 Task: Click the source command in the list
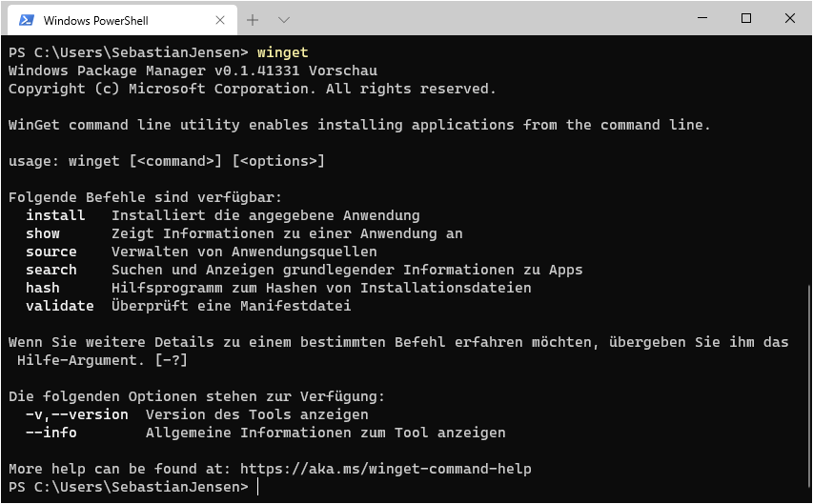click(x=51, y=252)
